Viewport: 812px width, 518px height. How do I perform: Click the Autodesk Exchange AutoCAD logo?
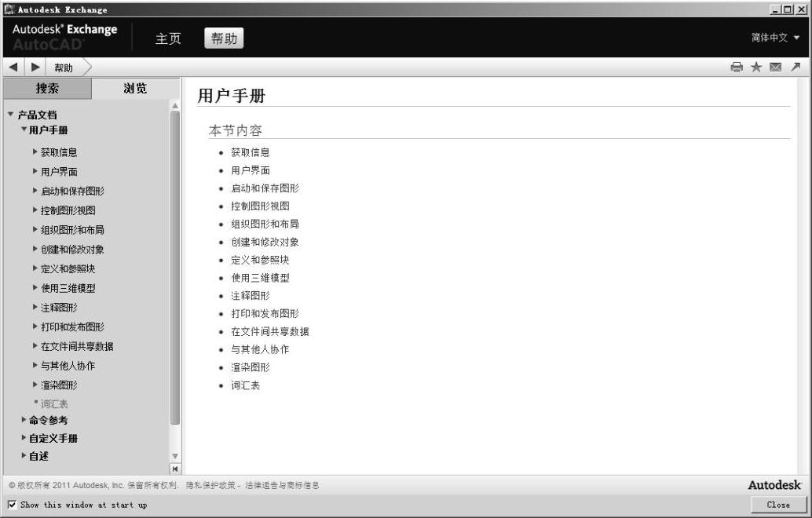tap(64, 37)
